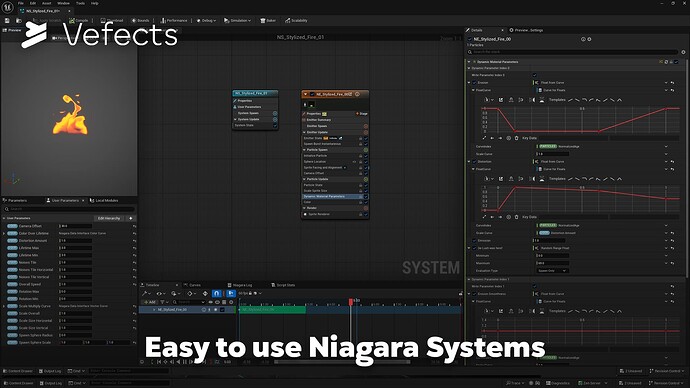Switch to the Niagara Log tab
The width and height of the screenshot is (690, 388).
(x=240, y=285)
